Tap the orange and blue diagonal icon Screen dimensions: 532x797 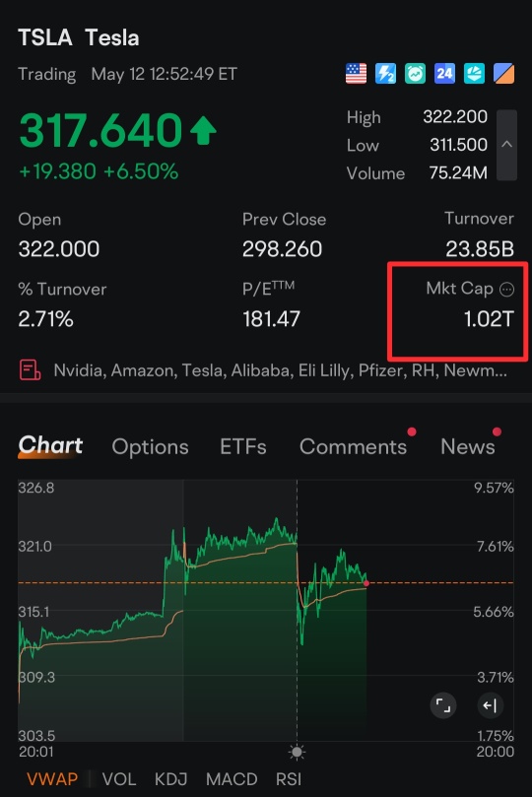[x=503, y=74]
